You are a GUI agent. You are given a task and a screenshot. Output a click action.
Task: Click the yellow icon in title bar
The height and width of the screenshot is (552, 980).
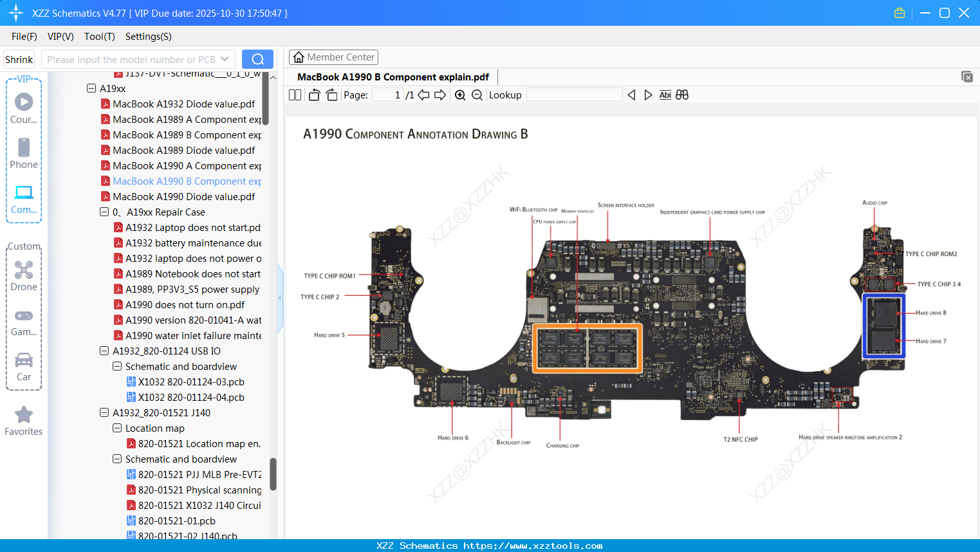(x=900, y=13)
